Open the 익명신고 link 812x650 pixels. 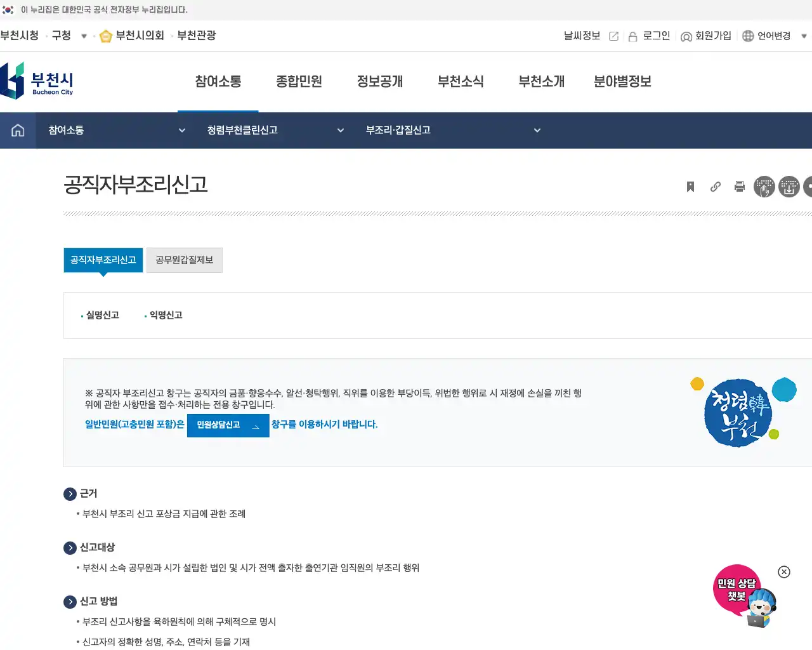[166, 315]
